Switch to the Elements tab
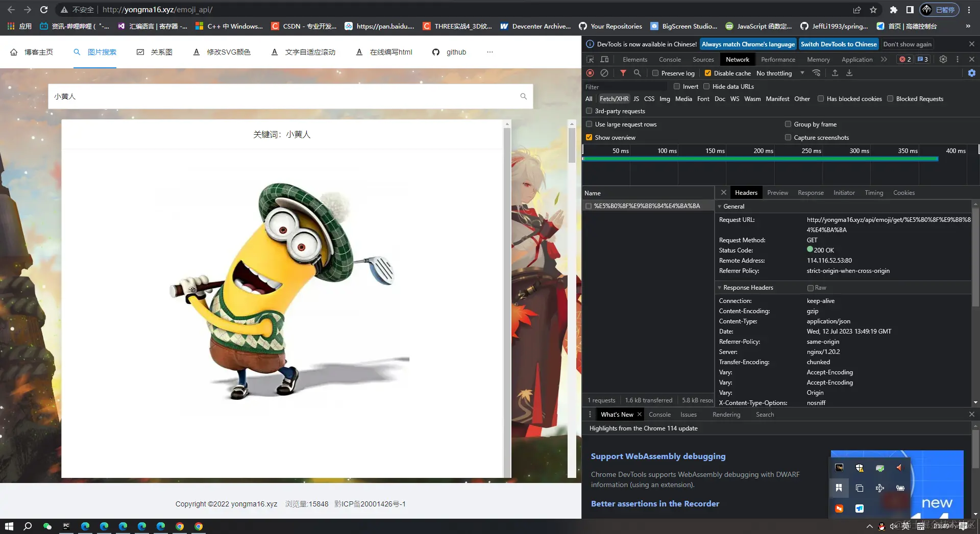Screen dimensions: 980x534 point(635,60)
